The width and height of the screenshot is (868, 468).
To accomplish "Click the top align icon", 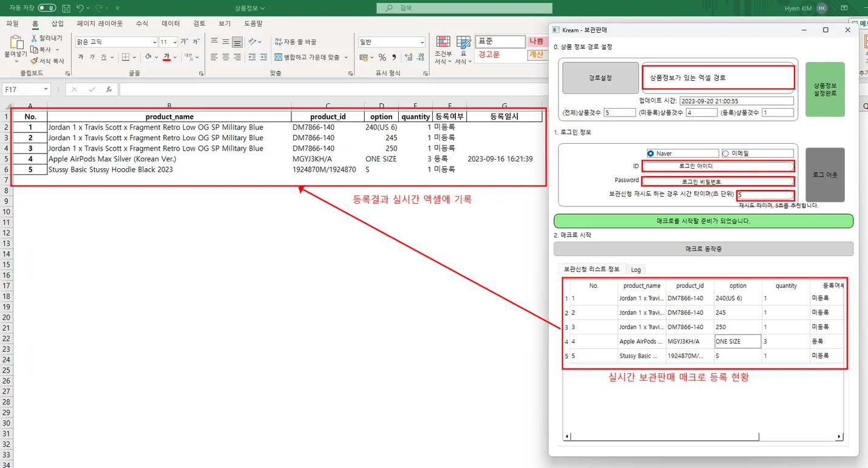I will pyautogui.click(x=214, y=42).
